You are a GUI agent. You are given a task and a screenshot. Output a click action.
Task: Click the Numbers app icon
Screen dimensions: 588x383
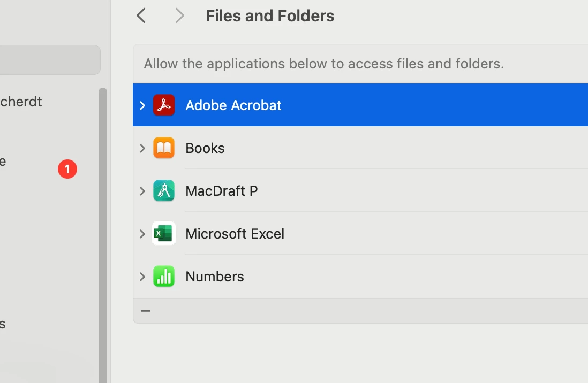point(164,277)
